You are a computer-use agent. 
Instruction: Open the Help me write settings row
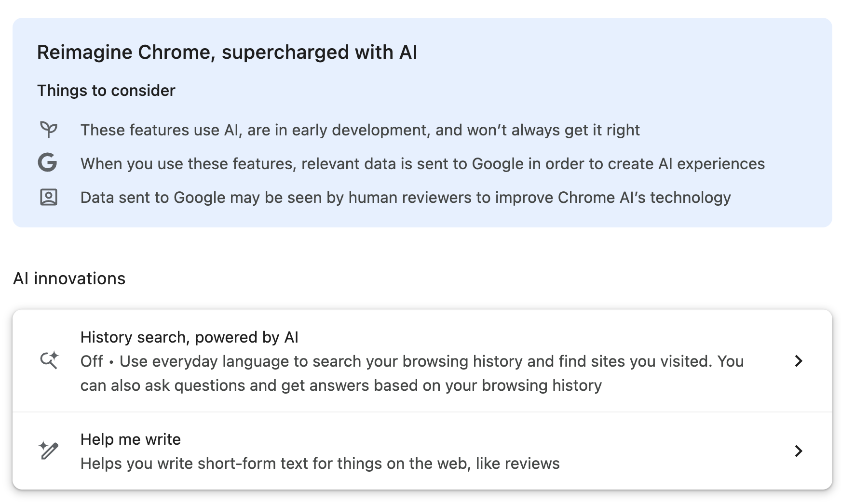coord(422,451)
